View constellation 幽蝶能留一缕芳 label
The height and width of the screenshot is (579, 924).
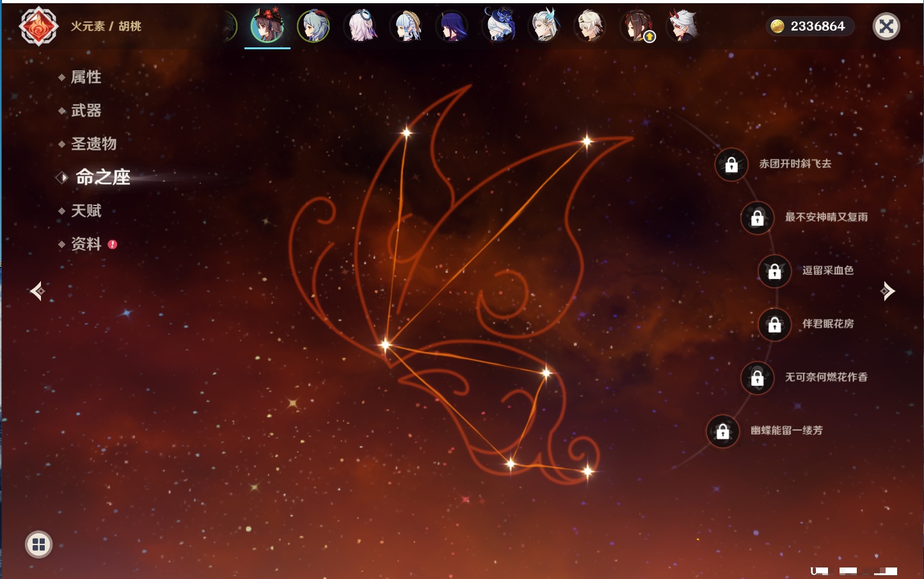(x=786, y=431)
